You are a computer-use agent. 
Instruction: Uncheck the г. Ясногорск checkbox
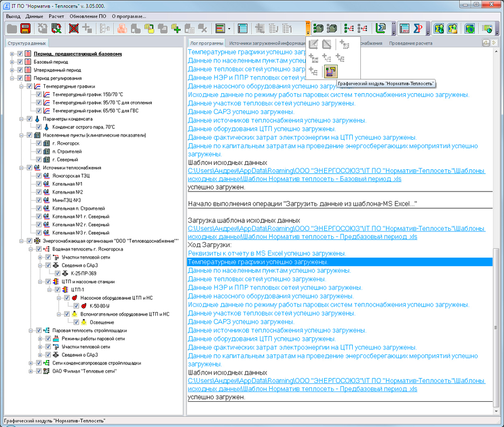39,143
